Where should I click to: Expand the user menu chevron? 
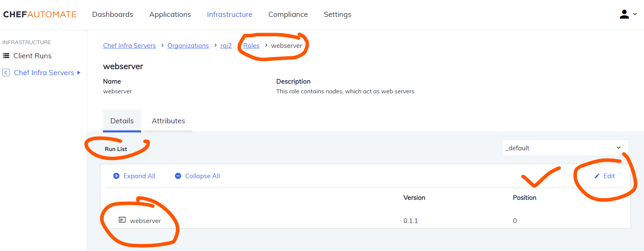(x=635, y=14)
